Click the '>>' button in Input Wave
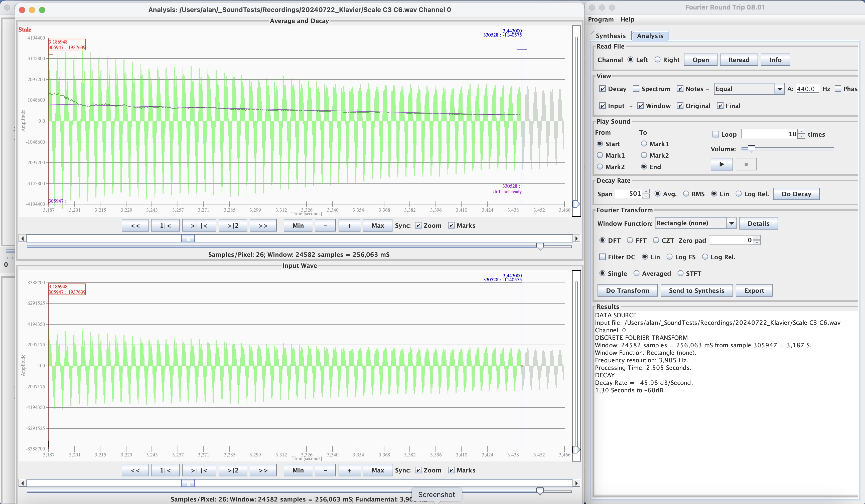This screenshot has width=865, height=504. point(263,470)
